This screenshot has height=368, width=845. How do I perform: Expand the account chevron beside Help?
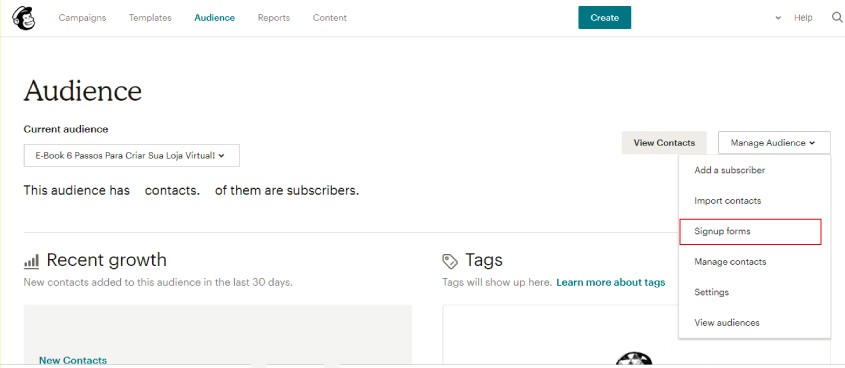(x=778, y=18)
